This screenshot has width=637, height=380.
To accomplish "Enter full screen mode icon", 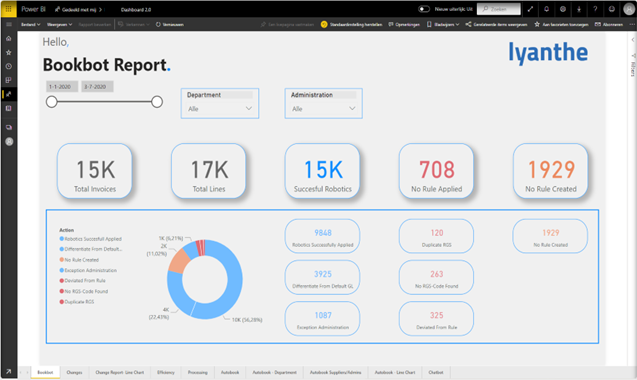I will click(x=530, y=9).
